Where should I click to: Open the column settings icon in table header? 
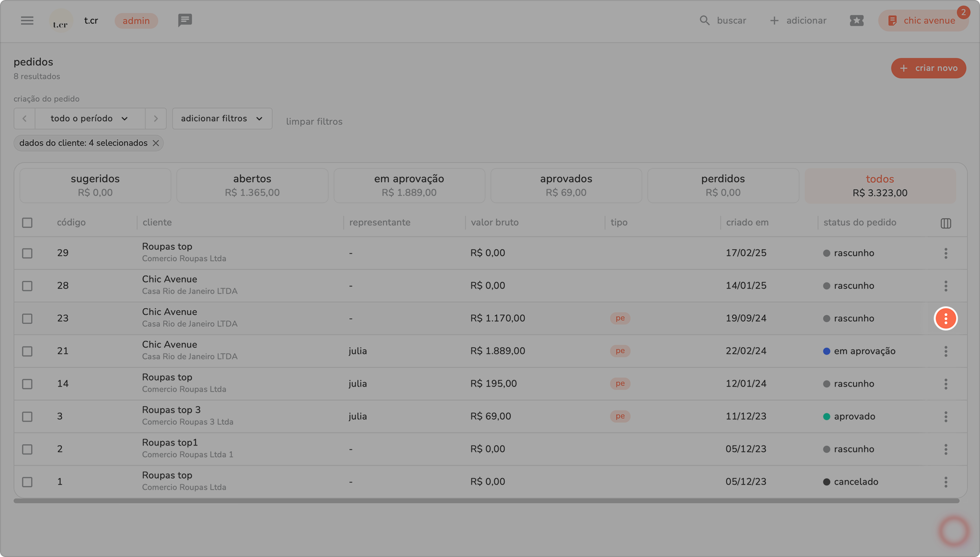tap(946, 223)
